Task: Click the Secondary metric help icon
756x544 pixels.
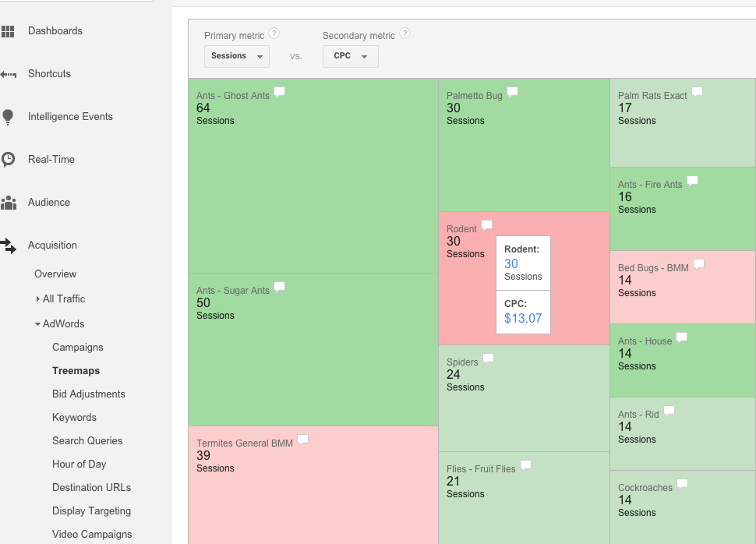Action: click(x=404, y=32)
